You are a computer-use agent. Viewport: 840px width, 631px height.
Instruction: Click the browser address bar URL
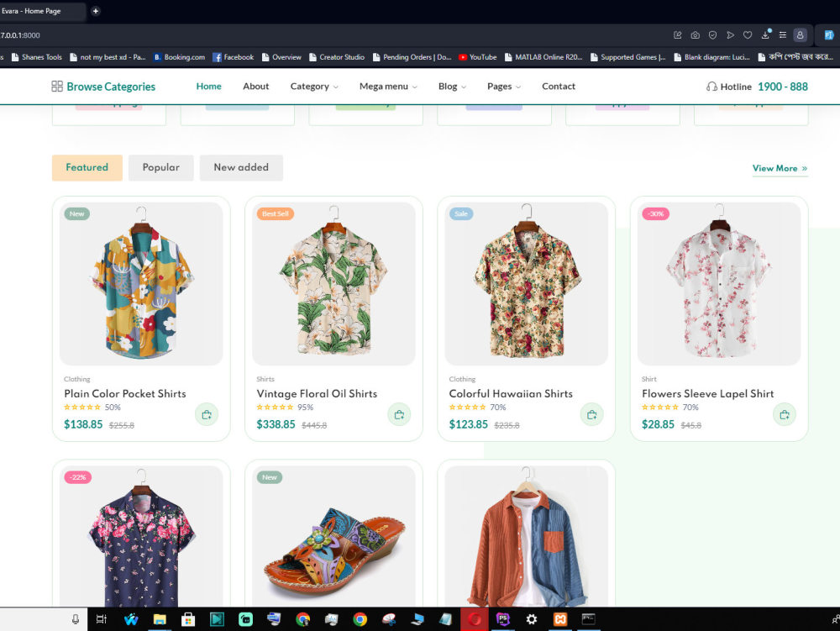coord(20,35)
